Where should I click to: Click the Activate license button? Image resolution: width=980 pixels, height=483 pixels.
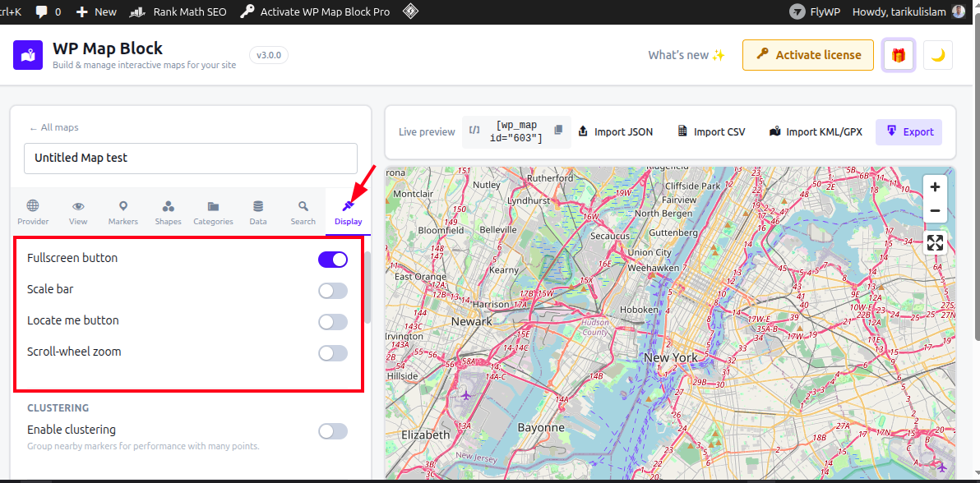pyautogui.click(x=808, y=55)
